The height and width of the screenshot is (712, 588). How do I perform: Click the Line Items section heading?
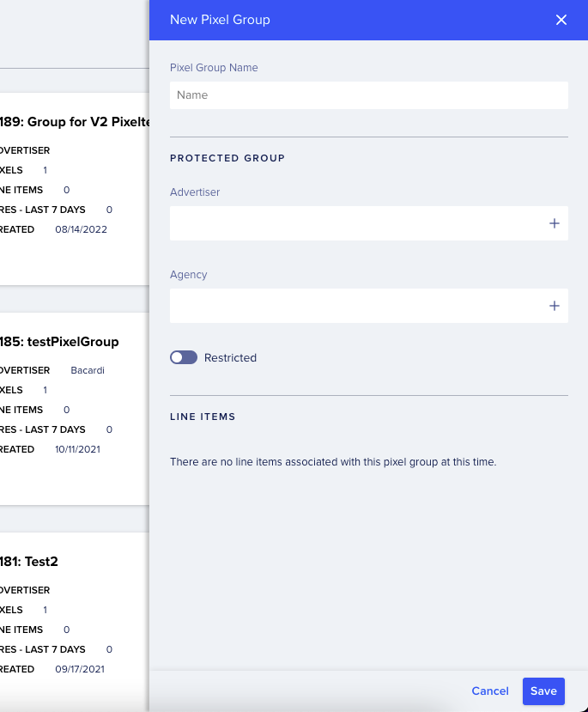coord(203,417)
